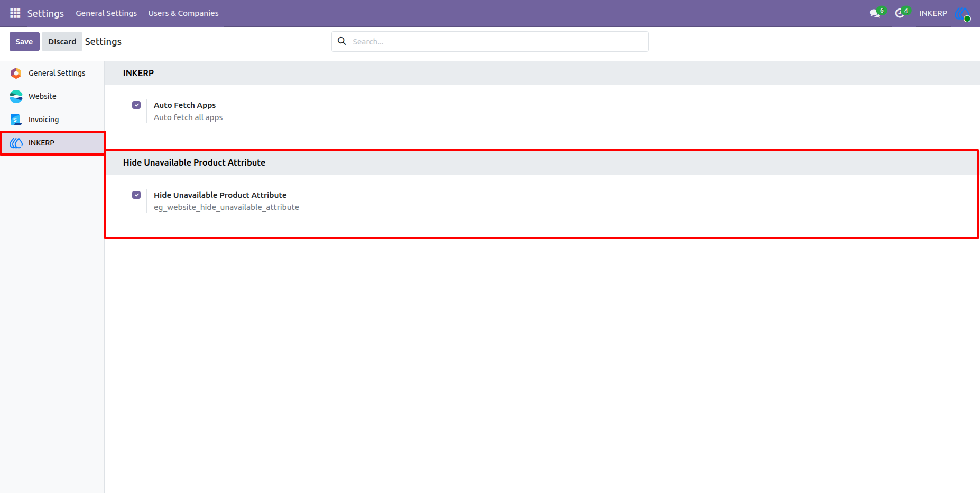Click eg_website_hide_unavailable_attribute description text
This screenshot has height=493, width=980.
click(x=226, y=207)
